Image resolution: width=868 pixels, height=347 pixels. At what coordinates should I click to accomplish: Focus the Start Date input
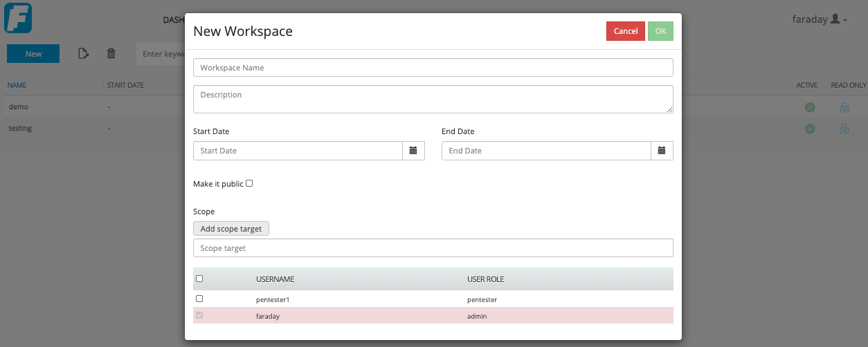click(x=298, y=151)
